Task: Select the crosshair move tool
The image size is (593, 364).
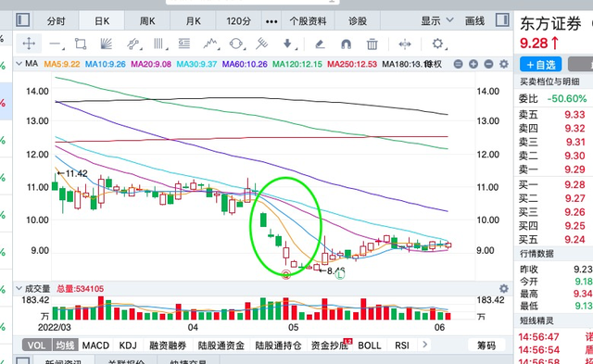Action: tap(29, 44)
